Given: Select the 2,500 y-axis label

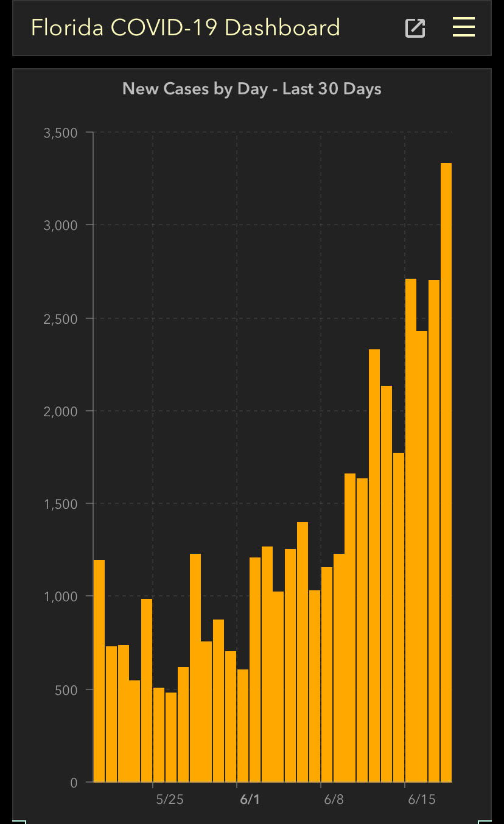Looking at the screenshot, I should tap(61, 319).
